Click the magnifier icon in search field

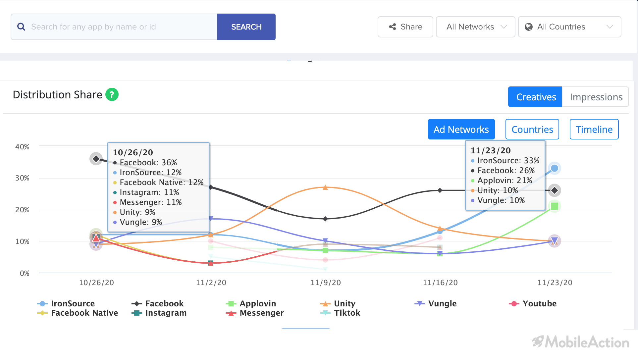(21, 27)
